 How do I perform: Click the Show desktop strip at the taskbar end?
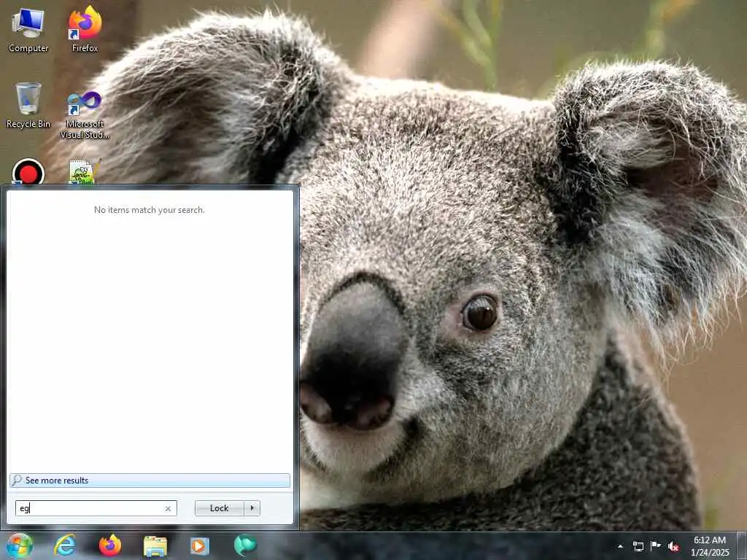741,546
